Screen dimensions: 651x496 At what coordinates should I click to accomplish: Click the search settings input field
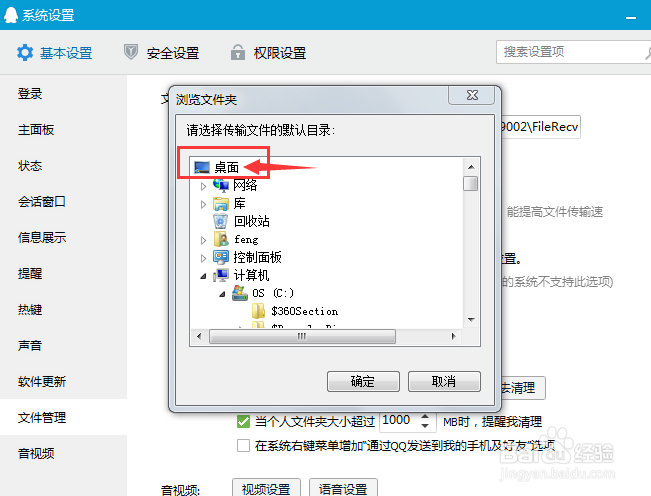pos(573,52)
